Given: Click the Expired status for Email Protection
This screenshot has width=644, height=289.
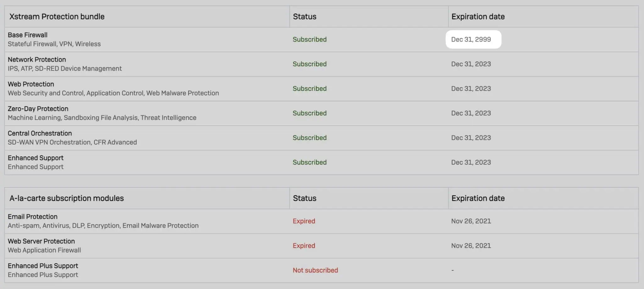Looking at the screenshot, I should pyautogui.click(x=303, y=221).
